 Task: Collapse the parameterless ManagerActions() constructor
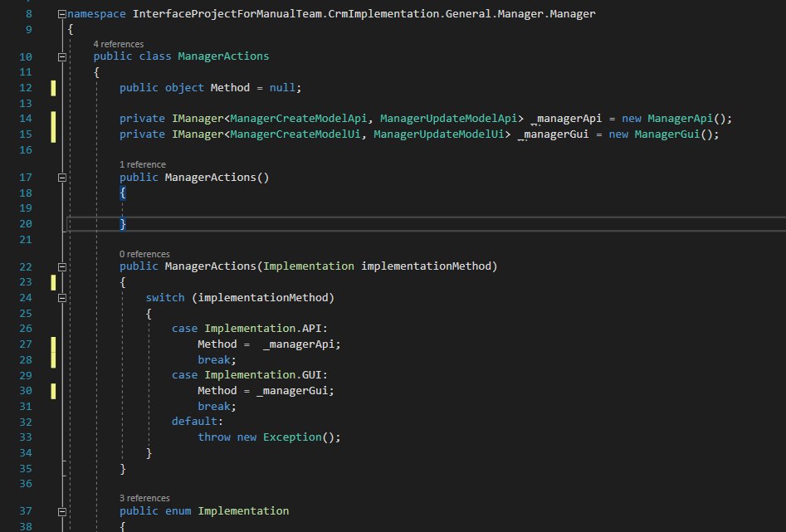tap(61, 178)
